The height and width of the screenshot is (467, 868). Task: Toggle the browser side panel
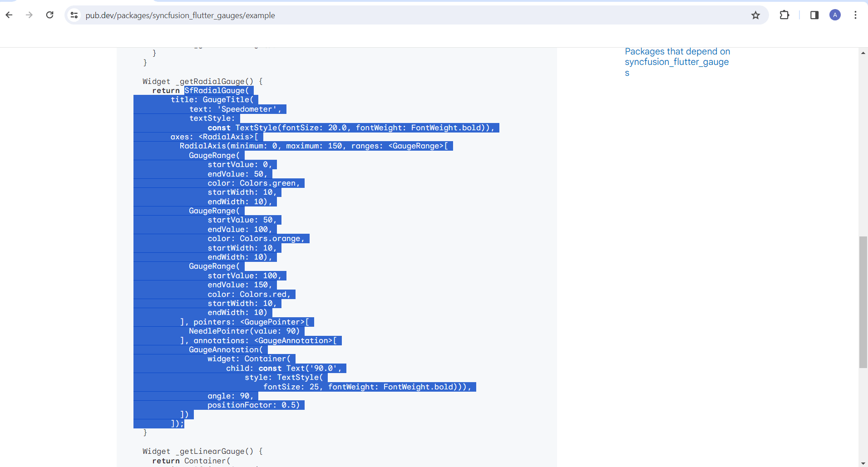coord(814,15)
